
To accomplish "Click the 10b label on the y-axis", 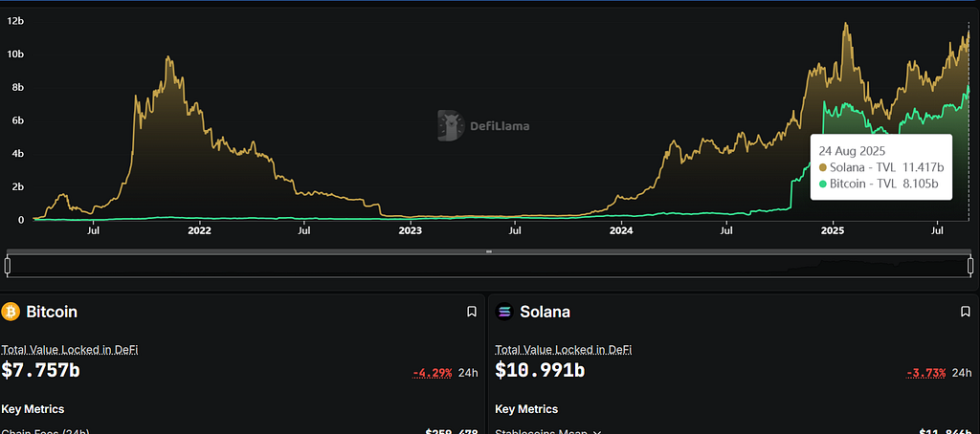I will (15, 54).
